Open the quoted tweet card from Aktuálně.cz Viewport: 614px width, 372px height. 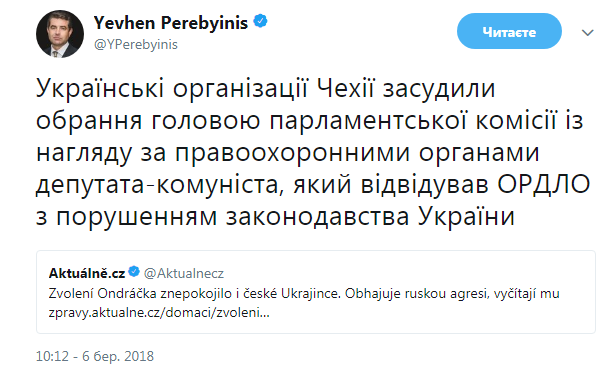coord(316,292)
